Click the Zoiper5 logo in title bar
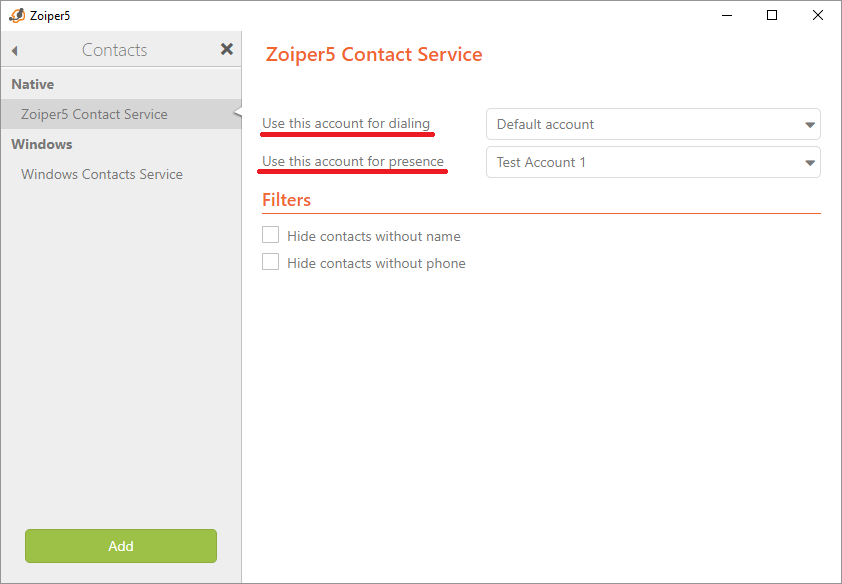This screenshot has width=842, height=584. click(16, 15)
